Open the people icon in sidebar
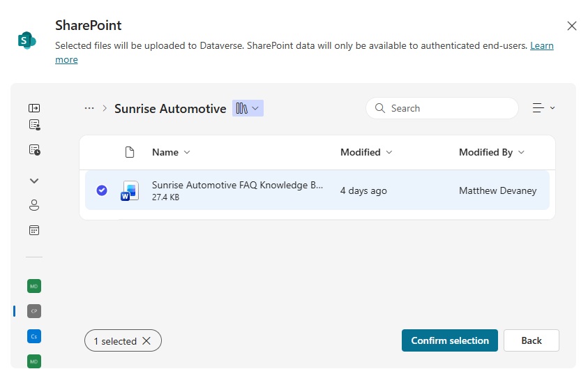The width and height of the screenshot is (588, 376). point(34,205)
